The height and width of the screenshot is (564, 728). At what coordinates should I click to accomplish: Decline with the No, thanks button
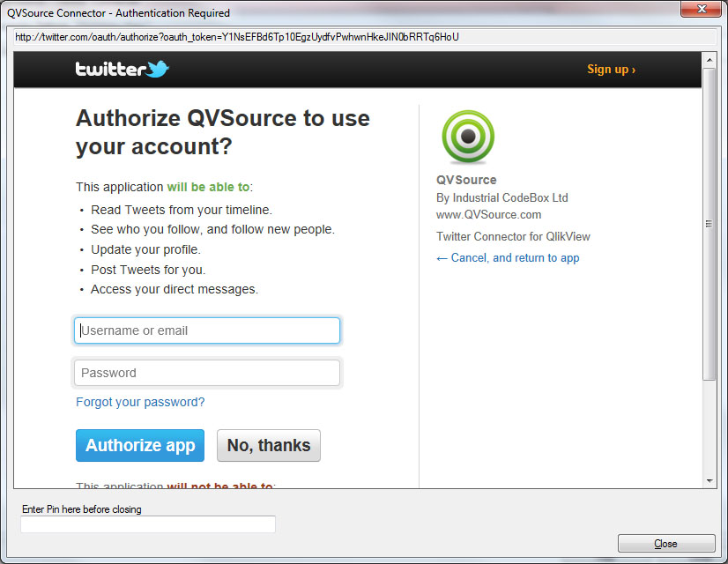[x=269, y=445]
